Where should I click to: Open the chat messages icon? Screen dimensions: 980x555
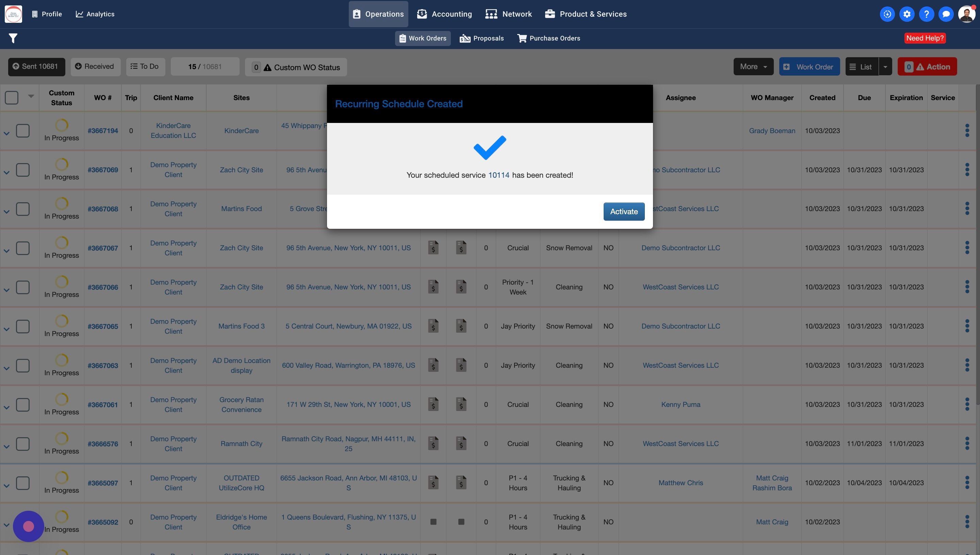click(946, 14)
